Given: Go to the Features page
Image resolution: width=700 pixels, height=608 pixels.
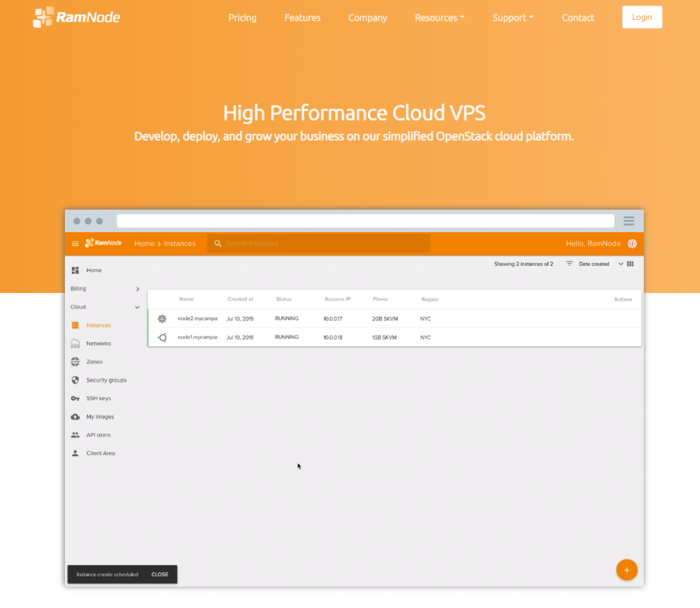Looking at the screenshot, I should pos(302,18).
